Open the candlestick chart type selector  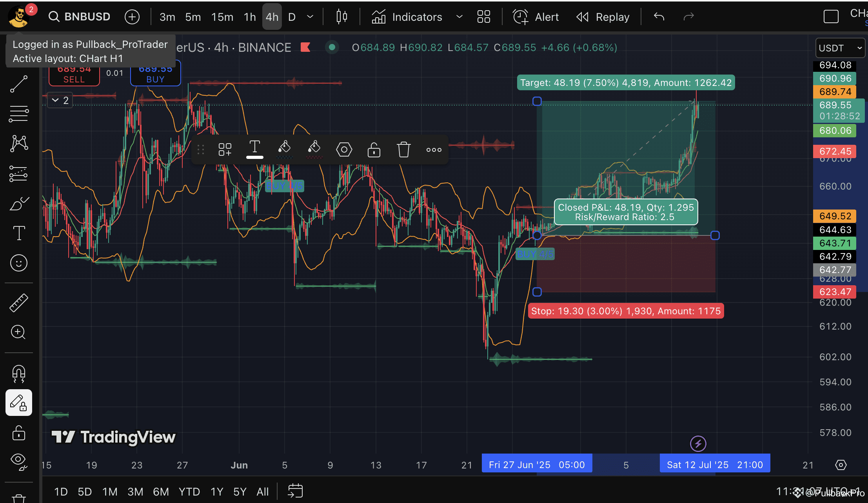[x=342, y=17]
